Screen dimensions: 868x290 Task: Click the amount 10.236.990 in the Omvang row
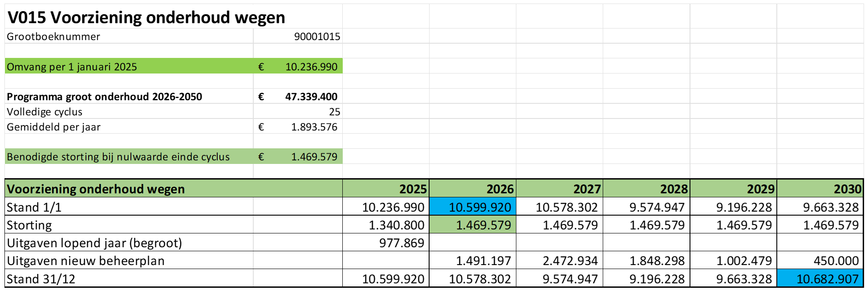[311, 67]
